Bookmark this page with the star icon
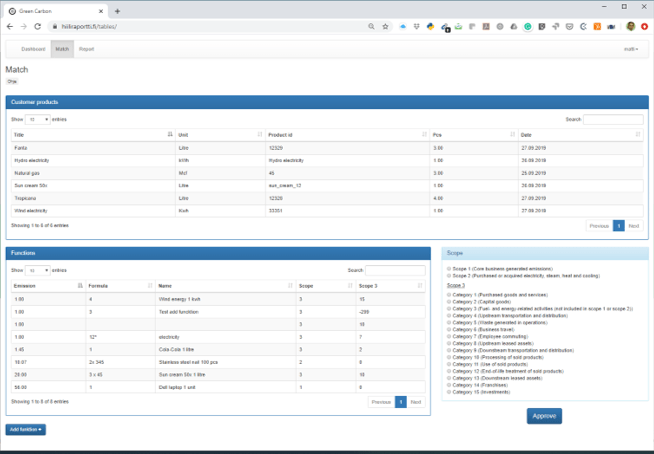 click(385, 26)
